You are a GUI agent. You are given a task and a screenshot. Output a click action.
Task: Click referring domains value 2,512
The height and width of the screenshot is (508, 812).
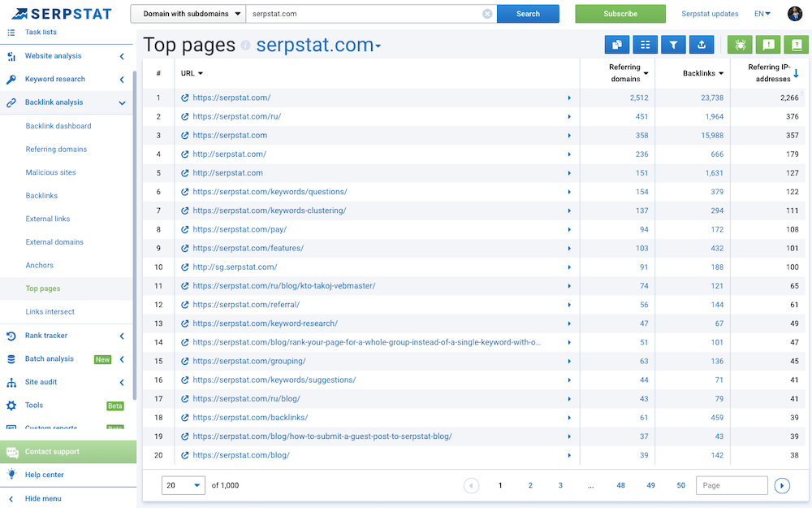click(639, 98)
